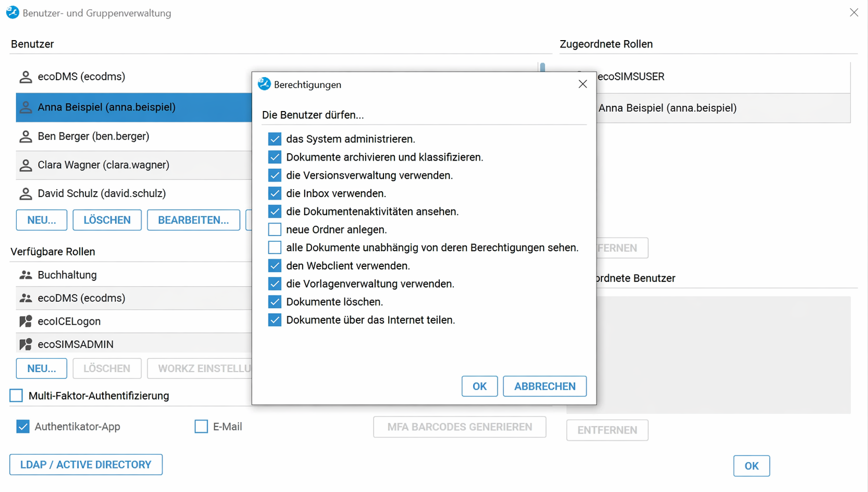Enable the E-Mail MFA checkbox
Screen dimensions: 868x492
point(201,427)
